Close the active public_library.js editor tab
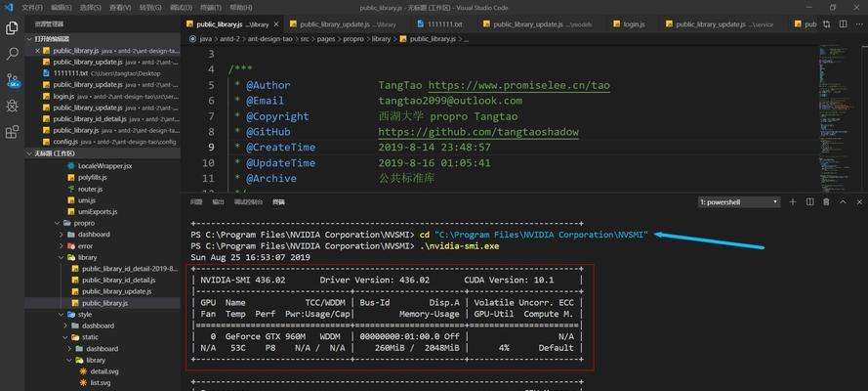Screen dimensions: 868x391 pyautogui.click(x=276, y=24)
